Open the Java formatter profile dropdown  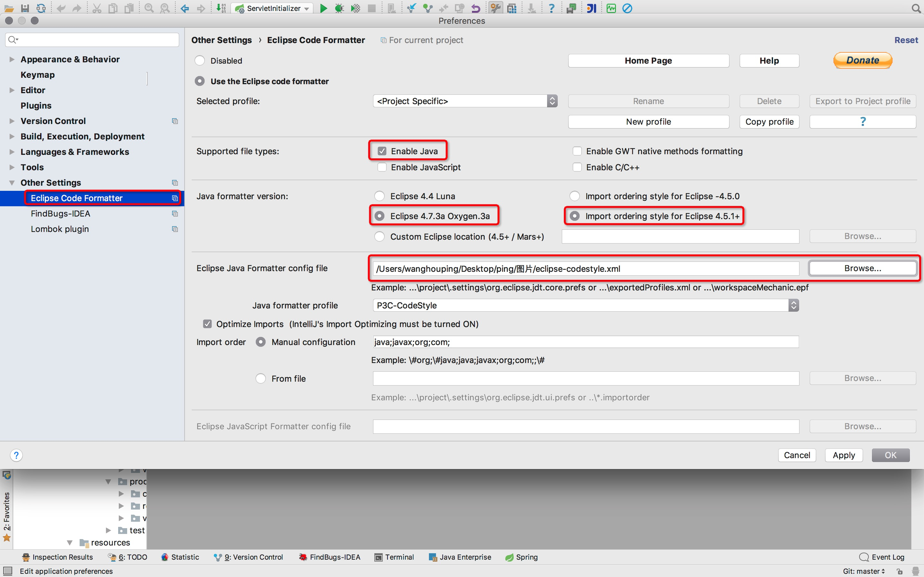[585, 305]
